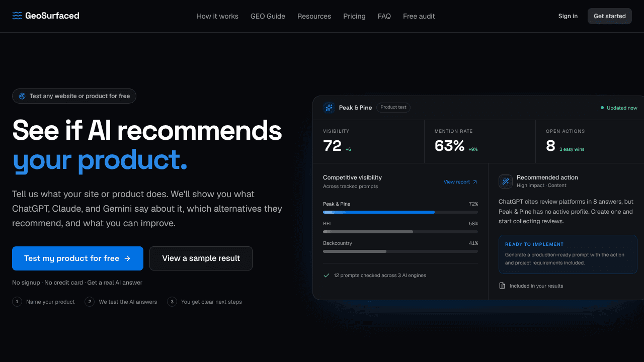Click the View report link
Viewport: 644px width, 362px height.
pyautogui.click(x=460, y=182)
